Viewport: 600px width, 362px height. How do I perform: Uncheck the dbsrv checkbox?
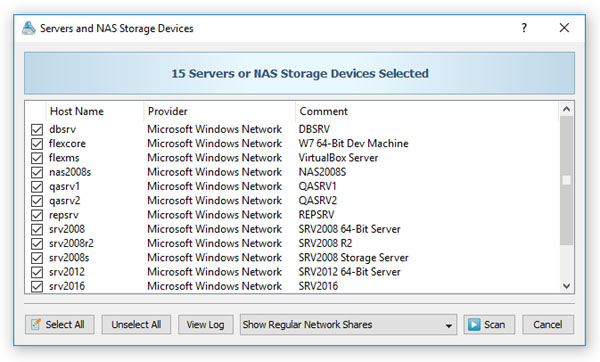37,129
